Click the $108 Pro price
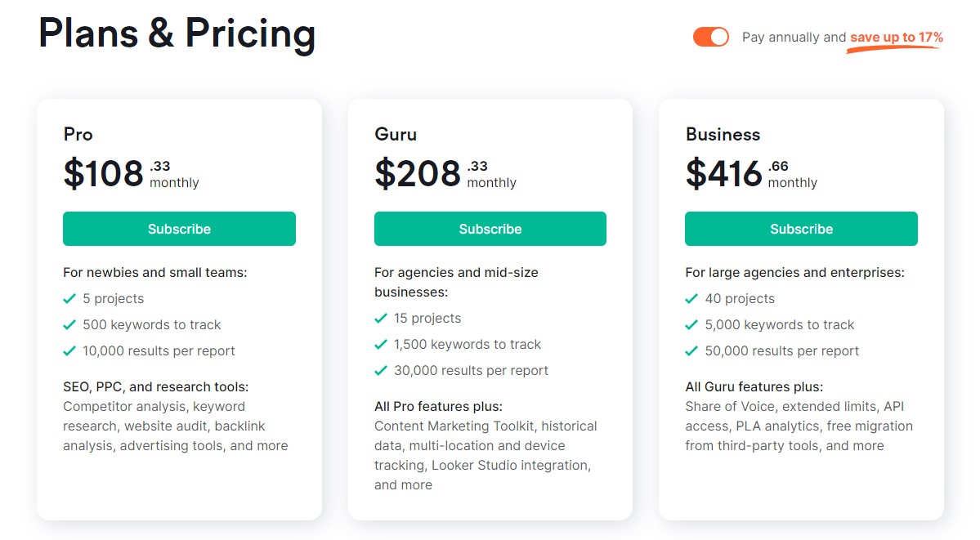The image size is (980, 540). tap(104, 174)
